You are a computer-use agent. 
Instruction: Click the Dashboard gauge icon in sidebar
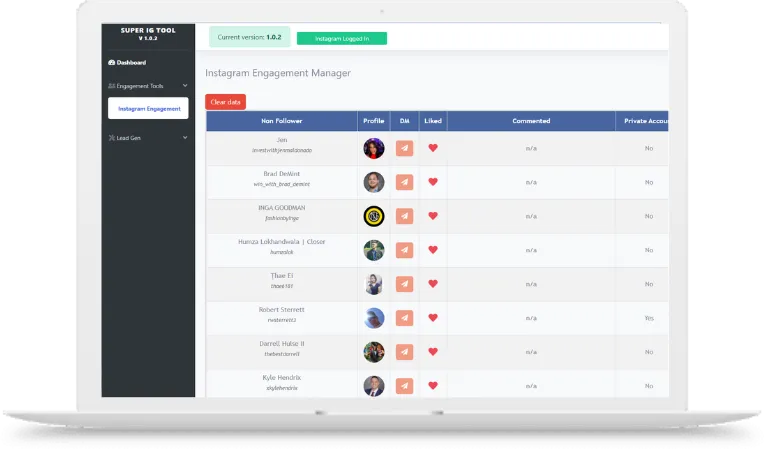tap(112, 62)
